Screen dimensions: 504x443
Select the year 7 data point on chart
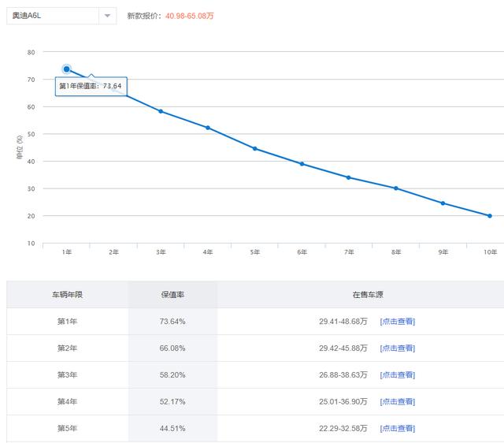coord(349,177)
